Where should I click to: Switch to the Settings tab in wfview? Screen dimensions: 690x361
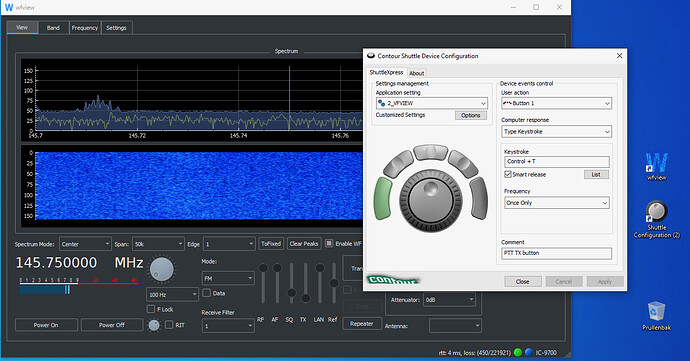point(116,28)
